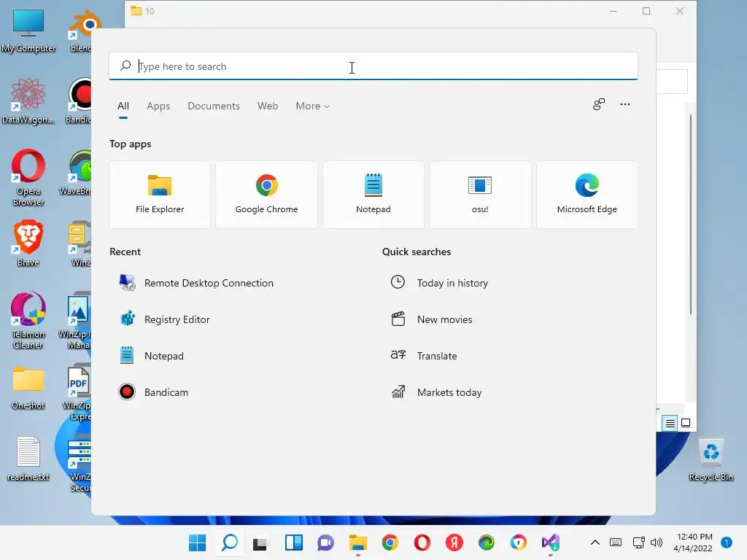This screenshot has width=747, height=560.
Task: Open search options ellipsis menu
Action: tap(625, 104)
